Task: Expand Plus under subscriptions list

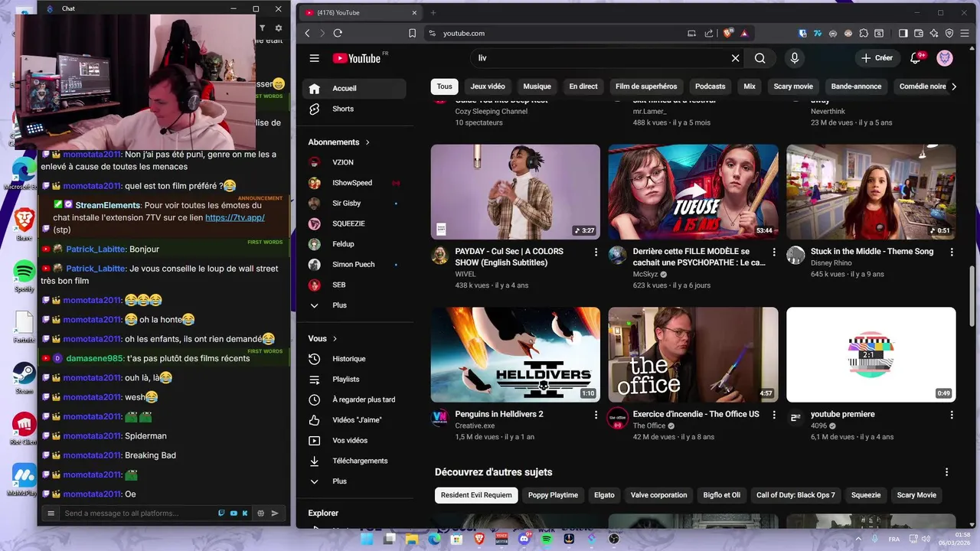Action: (x=354, y=305)
